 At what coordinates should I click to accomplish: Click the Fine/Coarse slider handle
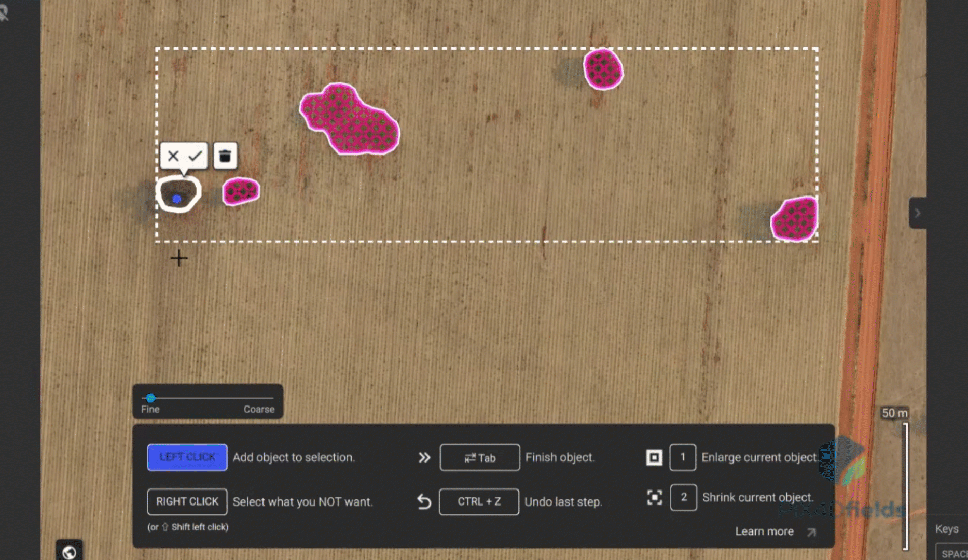pos(150,398)
